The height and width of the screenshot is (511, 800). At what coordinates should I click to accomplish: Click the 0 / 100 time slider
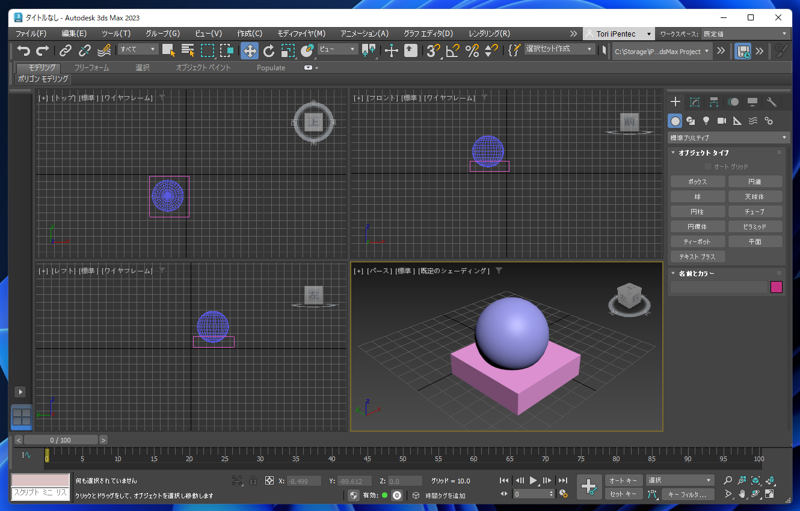click(x=61, y=440)
